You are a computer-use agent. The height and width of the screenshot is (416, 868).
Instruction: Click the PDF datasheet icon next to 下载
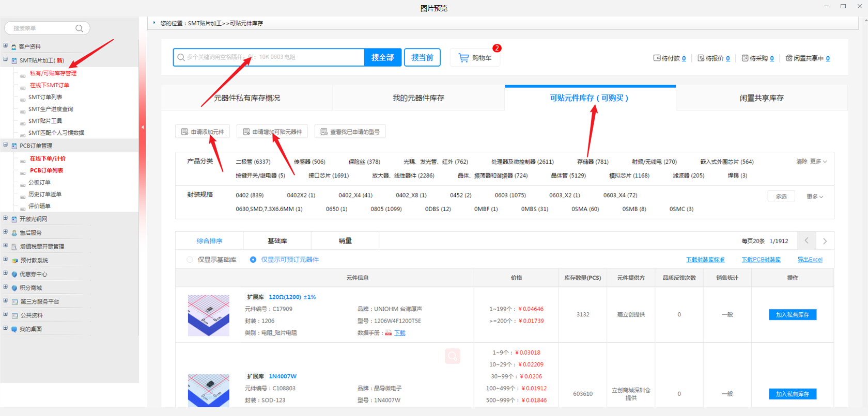pos(388,333)
